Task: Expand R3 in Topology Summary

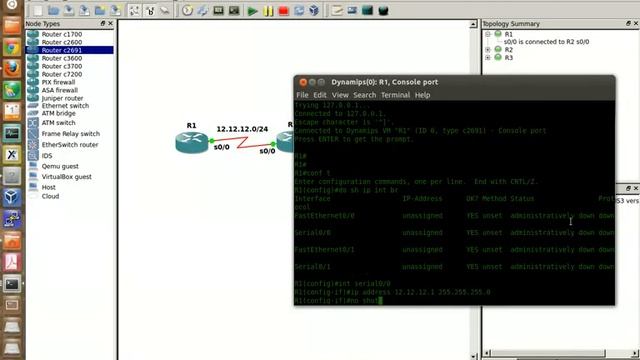Action: tap(488, 58)
